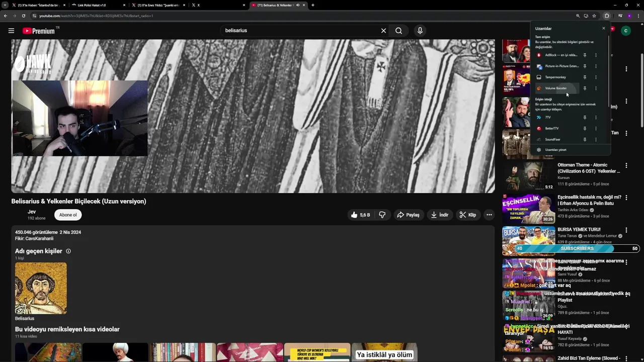Download video using İndir button
This screenshot has width=644, height=362.
pyautogui.click(x=439, y=215)
